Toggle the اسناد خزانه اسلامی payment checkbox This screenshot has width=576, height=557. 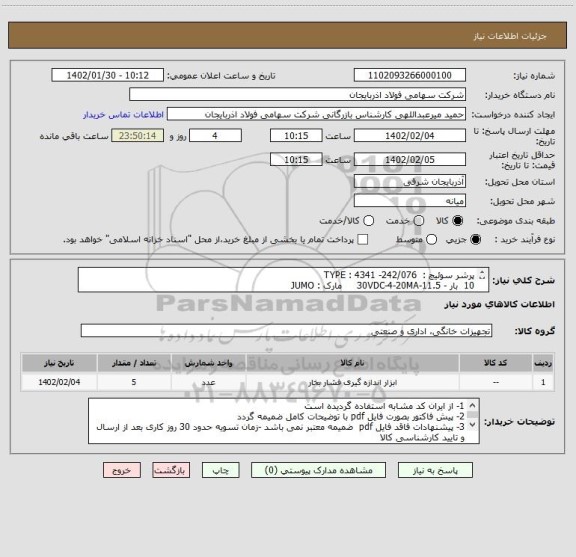(363, 240)
